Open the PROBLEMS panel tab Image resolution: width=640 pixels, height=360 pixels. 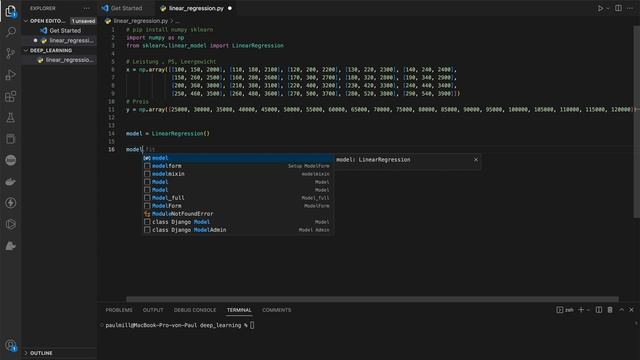tap(119, 310)
